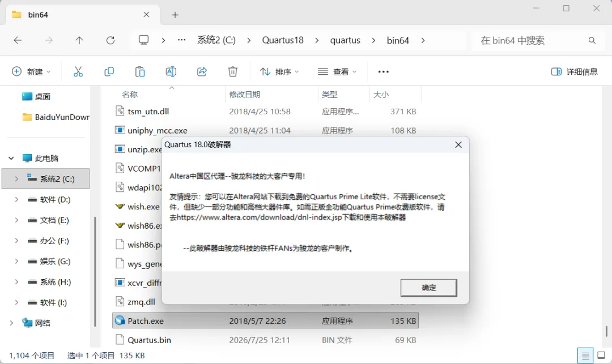Click the xcvr_diff file icon
The height and width of the screenshot is (364, 612).
pyautogui.click(x=120, y=283)
